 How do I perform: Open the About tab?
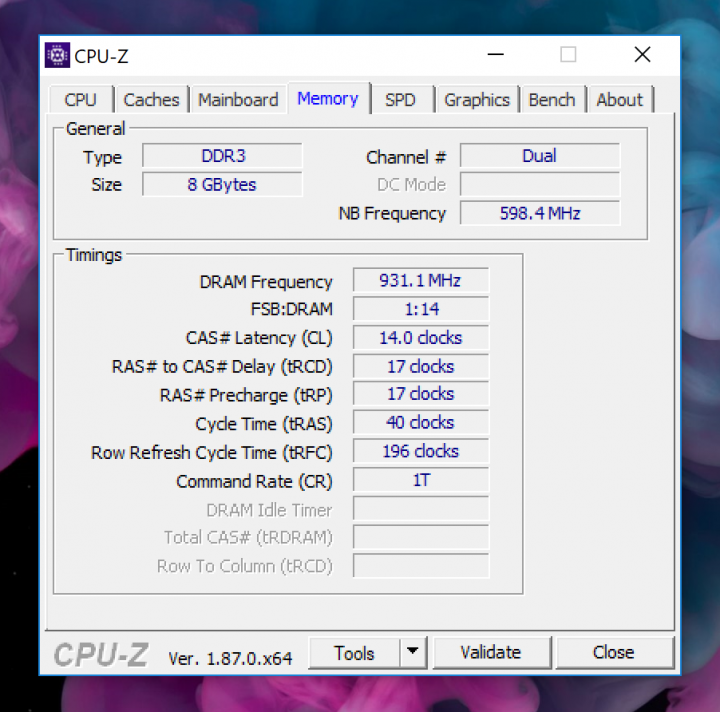coord(619,100)
